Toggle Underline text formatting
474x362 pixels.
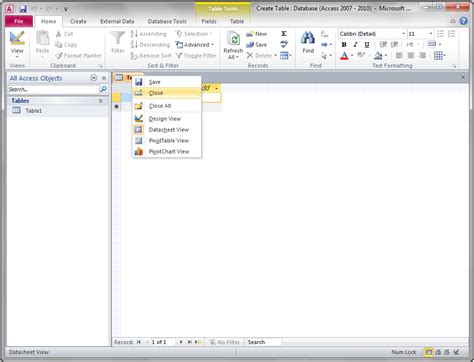pos(367,45)
